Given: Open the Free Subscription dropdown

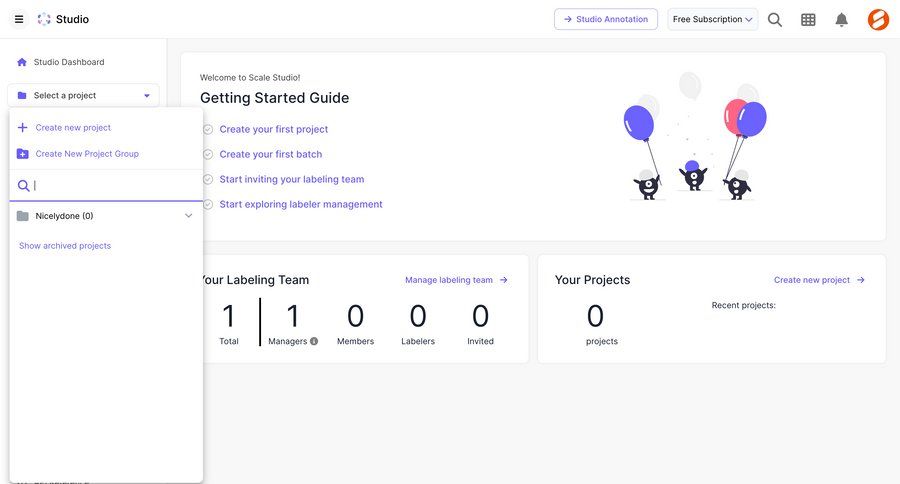Looking at the screenshot, I should click(x=713, y=19).
